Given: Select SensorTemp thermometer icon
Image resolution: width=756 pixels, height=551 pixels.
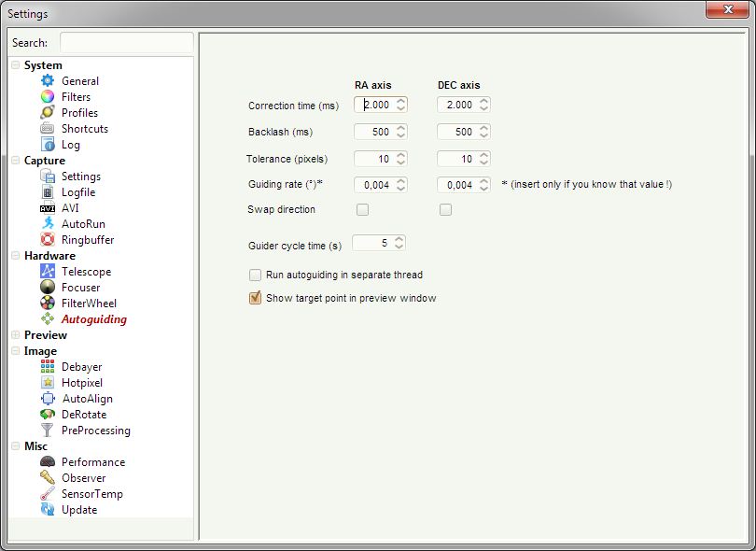Looking at the screenshot, I should [48, 494].
